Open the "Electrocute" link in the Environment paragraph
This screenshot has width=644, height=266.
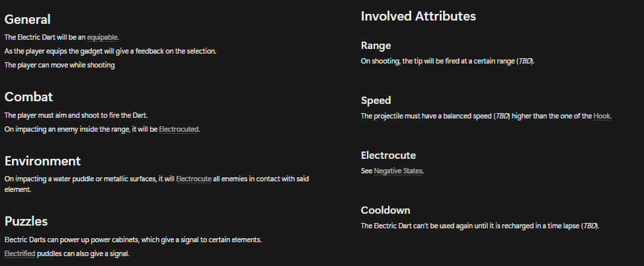click(194, 179)
